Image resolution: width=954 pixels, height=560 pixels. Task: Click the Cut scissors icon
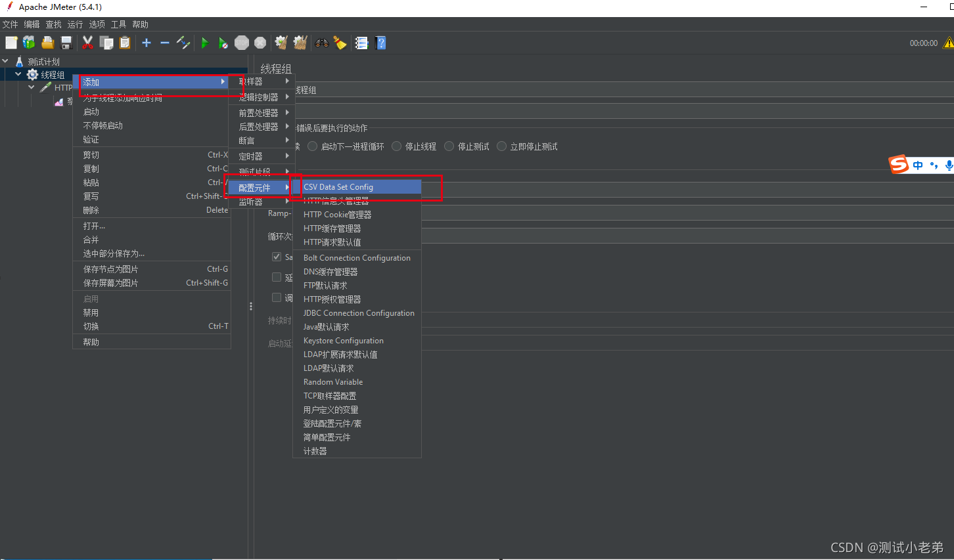point(87,43)
